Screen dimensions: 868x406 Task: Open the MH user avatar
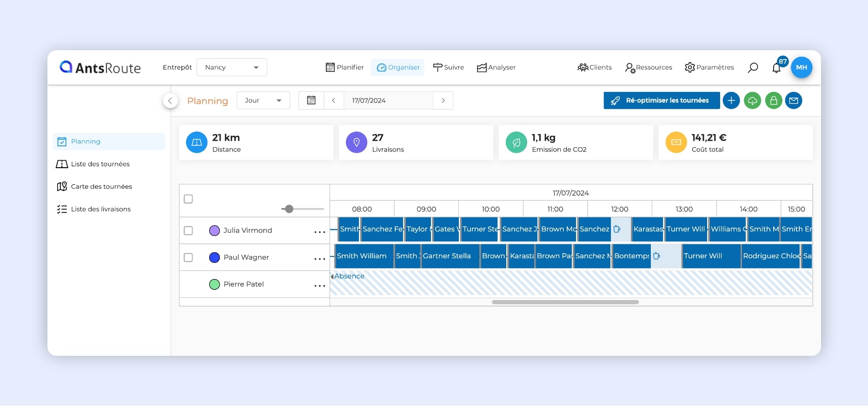tap(802, 67)
